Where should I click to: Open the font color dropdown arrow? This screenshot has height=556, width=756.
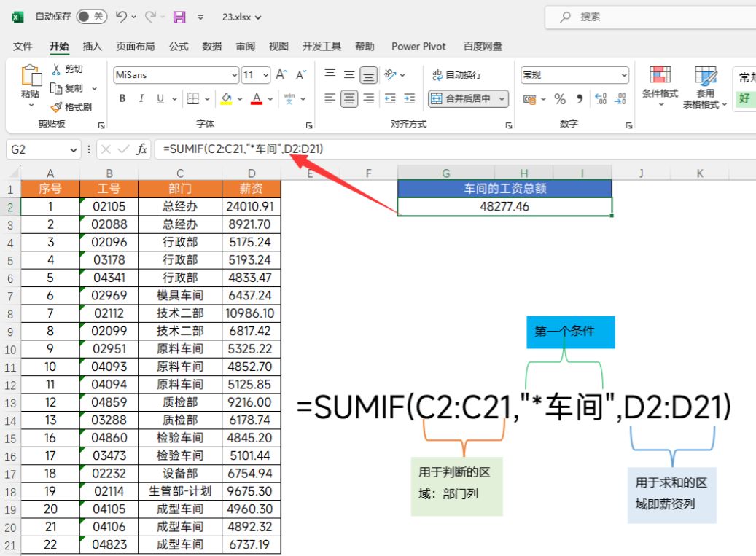click(270, 99)
